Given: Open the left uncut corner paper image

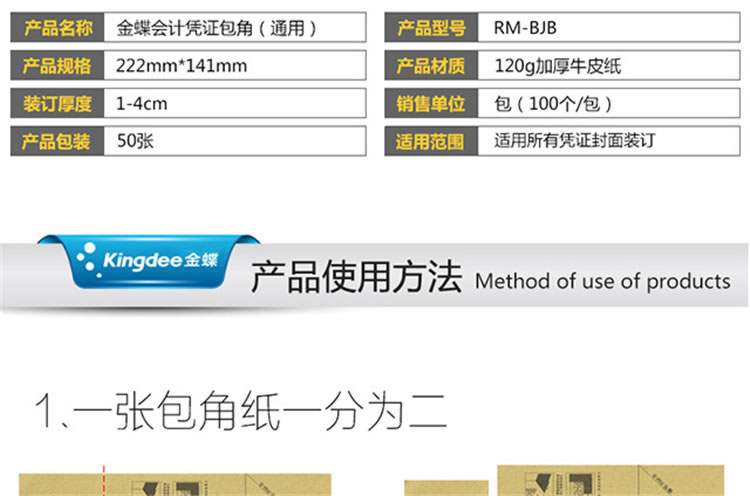Looking at the screenshot, I should tap(175, 485).
